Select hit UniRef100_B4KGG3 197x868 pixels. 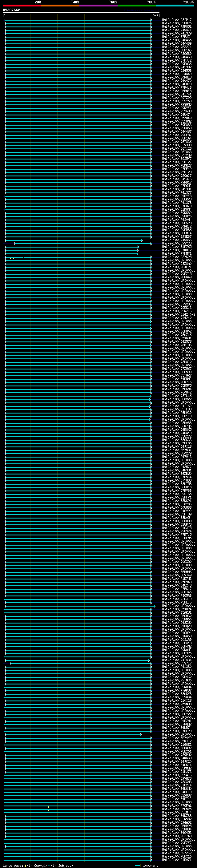click(x=177, y=758)
